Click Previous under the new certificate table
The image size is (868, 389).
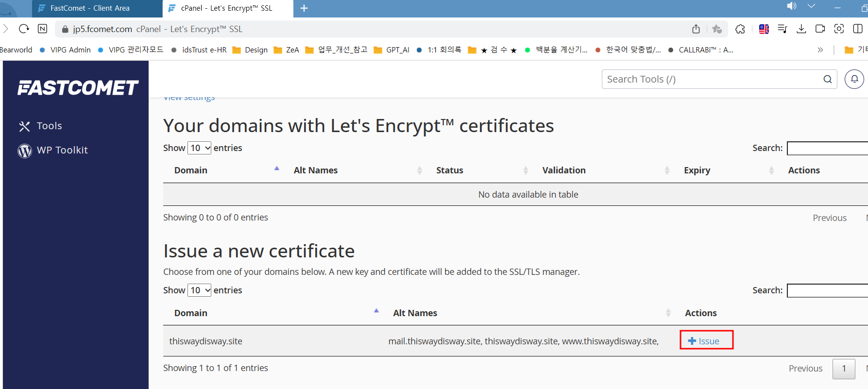[805, 369]
